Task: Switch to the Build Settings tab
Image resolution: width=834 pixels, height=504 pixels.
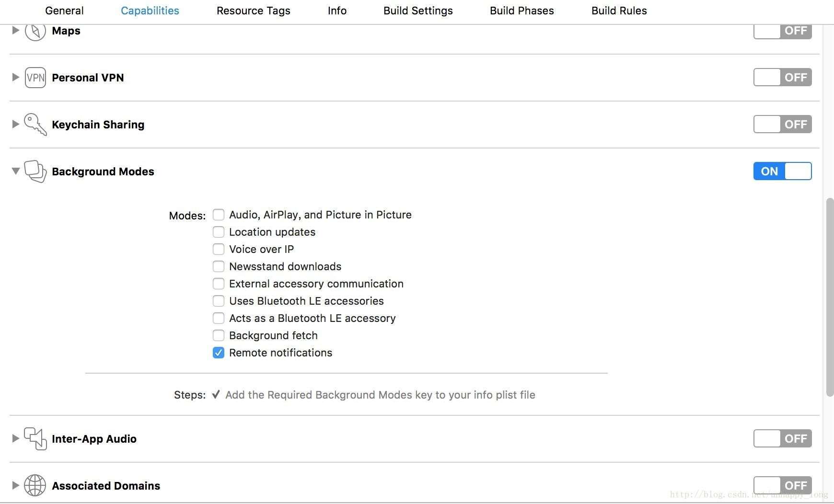Action: (x=418, y=11)
